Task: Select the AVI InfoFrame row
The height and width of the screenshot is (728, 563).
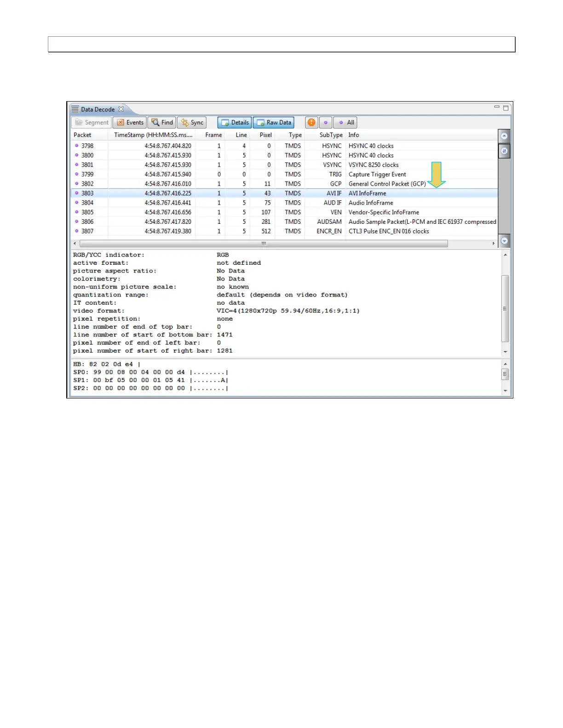Action: tap(284, 193)
